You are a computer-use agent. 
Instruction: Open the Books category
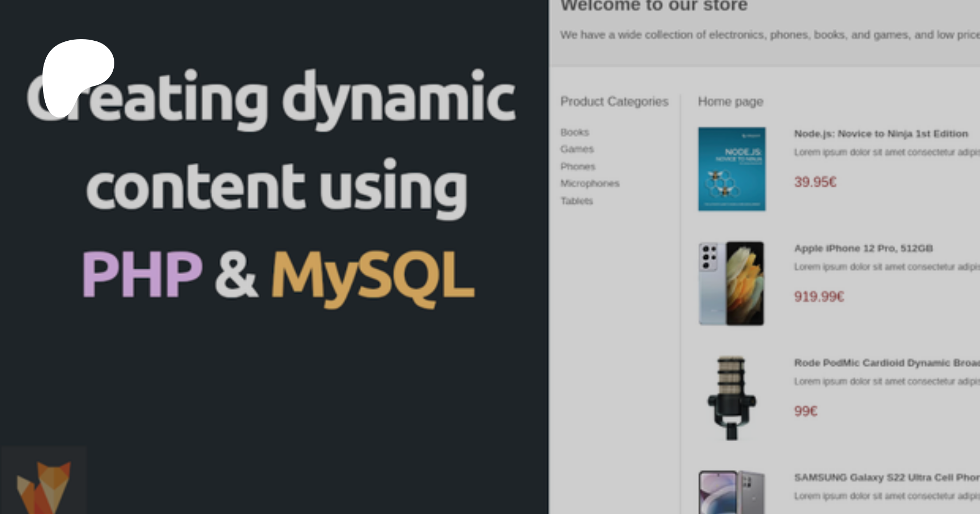pos(574,132)
